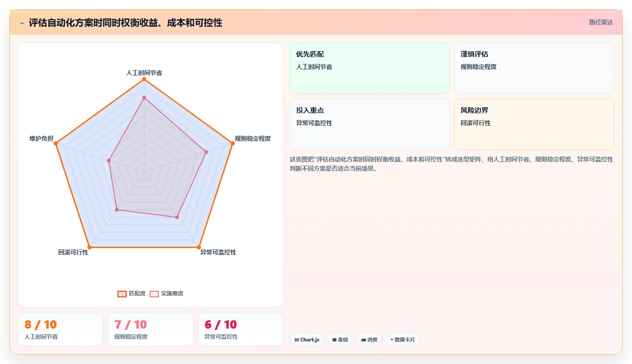This screenshot has height=364, width=632.
Task: Click the 数据卡片 tag chip
Action: coord(403,340)
